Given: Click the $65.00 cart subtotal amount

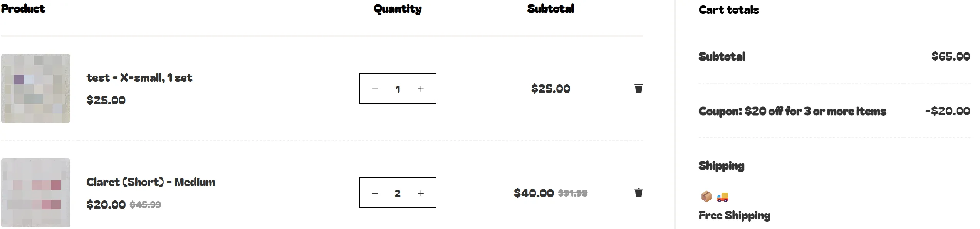Looking at the screenshot, I should pyautogui.click(x=950, y=56).
